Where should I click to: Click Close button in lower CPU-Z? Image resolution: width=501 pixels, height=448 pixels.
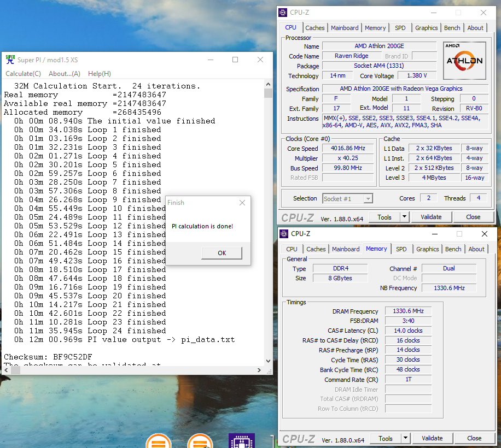[474, 438]
